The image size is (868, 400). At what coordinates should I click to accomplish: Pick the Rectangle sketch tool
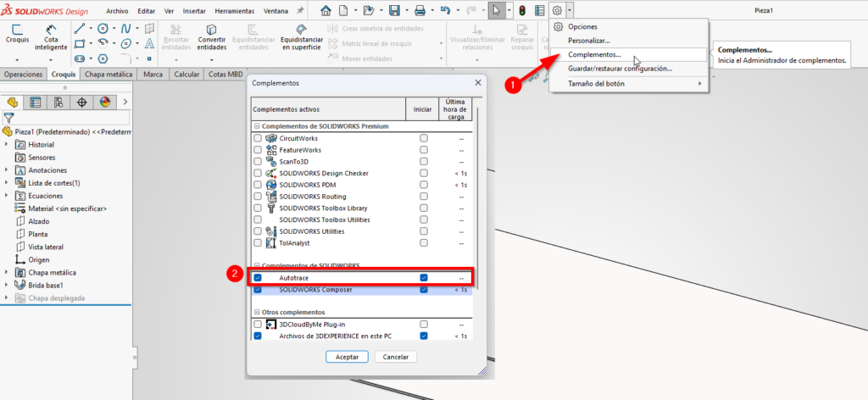[x=80, y=43]
